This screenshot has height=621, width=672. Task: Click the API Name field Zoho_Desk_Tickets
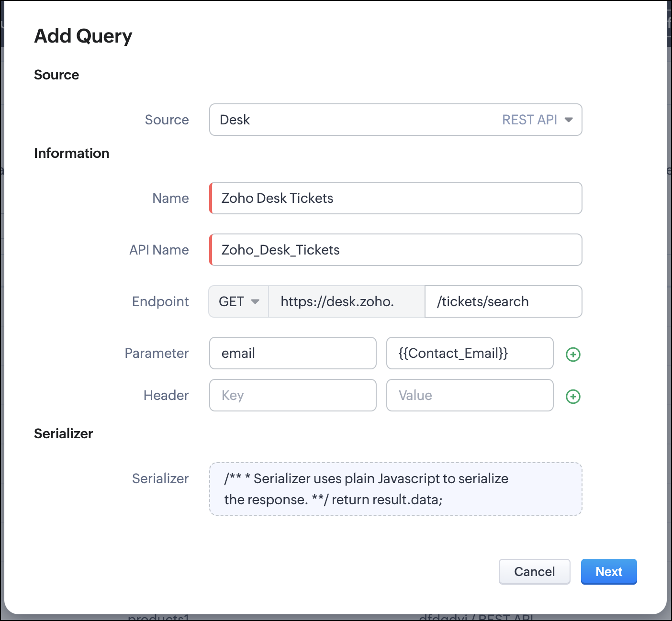[x=395, y=250]
